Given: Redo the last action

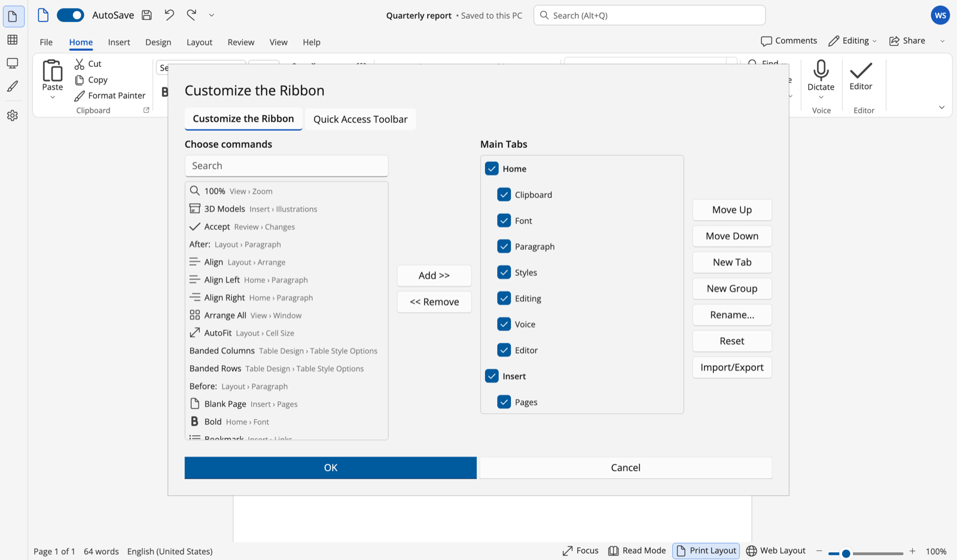Looking at the screenshot, I should tap(191, 15).
